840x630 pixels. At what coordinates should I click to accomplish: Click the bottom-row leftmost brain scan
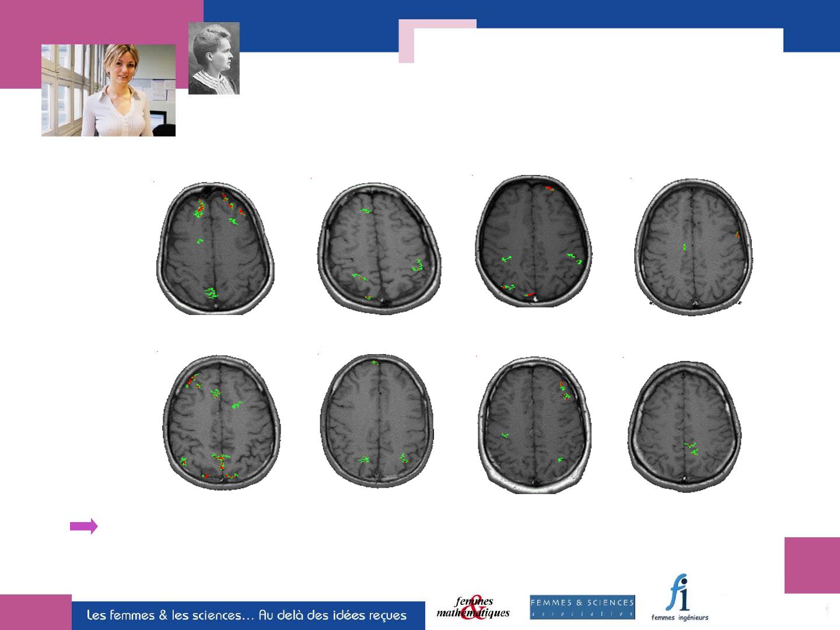point(221,423)
